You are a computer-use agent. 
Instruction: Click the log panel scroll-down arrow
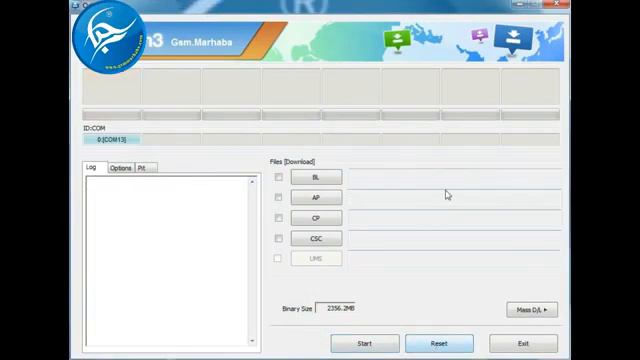[252, 341]
